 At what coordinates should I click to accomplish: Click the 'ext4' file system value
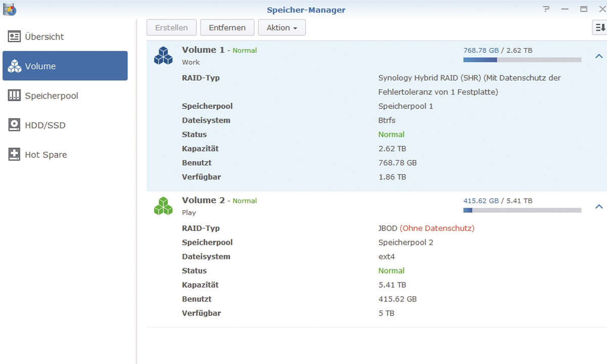(x=386, y=256)
